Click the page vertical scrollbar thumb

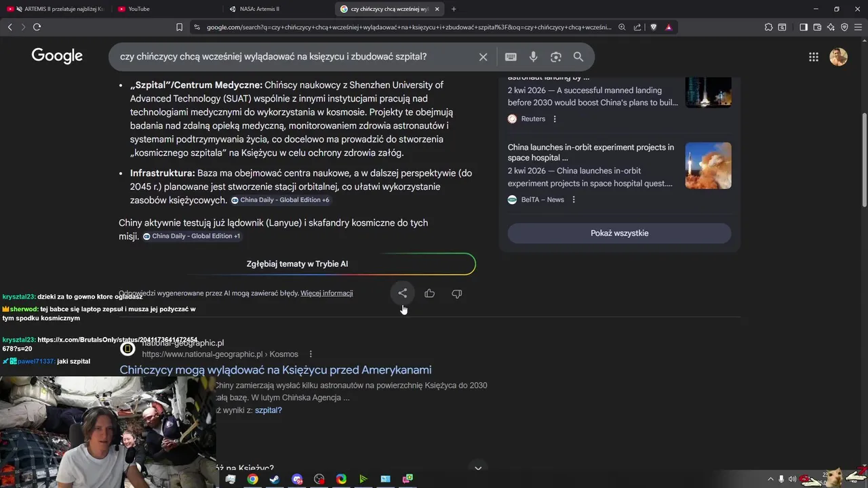pyautogui.click(x=864, y=160)
